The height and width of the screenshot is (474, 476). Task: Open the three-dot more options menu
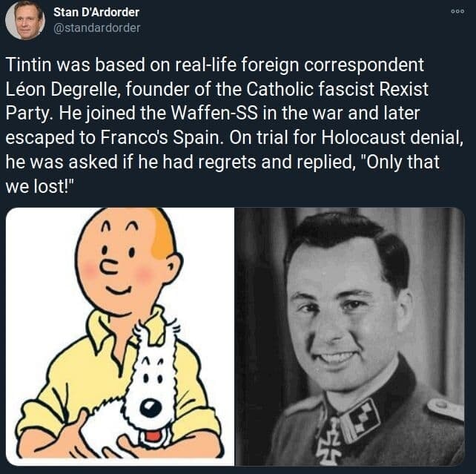coord(457,12)
